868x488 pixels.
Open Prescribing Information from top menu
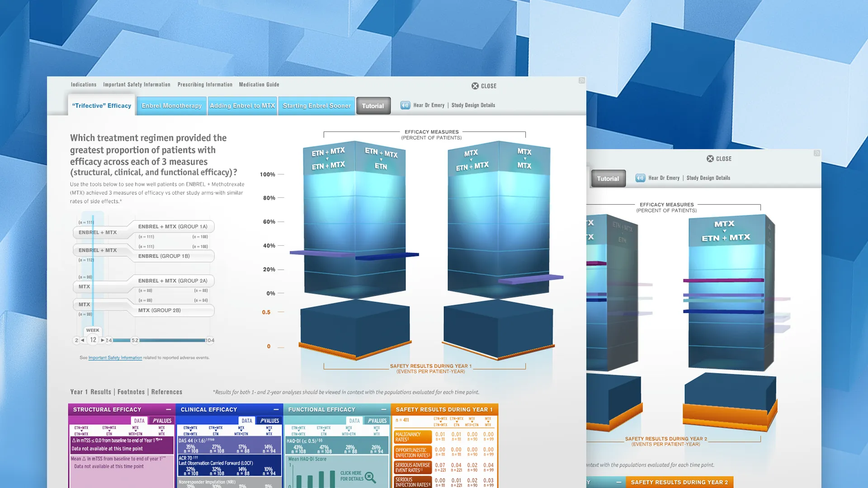pos(205,84)
